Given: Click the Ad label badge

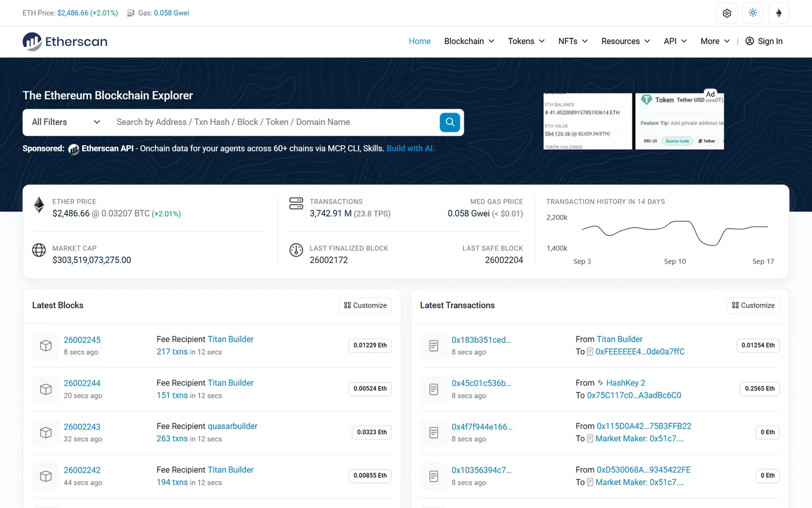Looking at the screenshot, I should 710,94.
